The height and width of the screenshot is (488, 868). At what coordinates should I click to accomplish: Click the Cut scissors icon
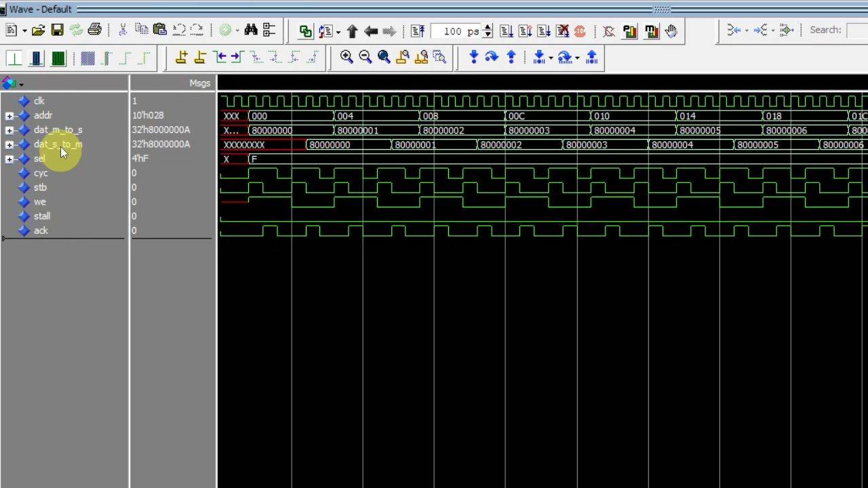123,30
